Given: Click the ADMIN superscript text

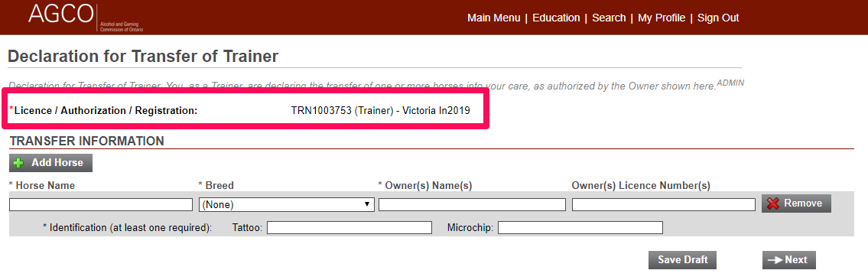Looking at the screenshot, I should 730,83.
